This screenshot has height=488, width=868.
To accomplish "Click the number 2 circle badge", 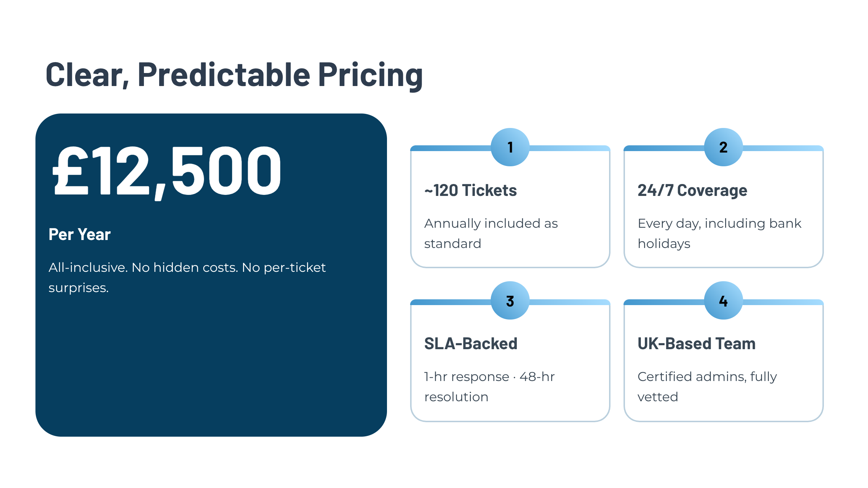I will (x=723, y=147).
